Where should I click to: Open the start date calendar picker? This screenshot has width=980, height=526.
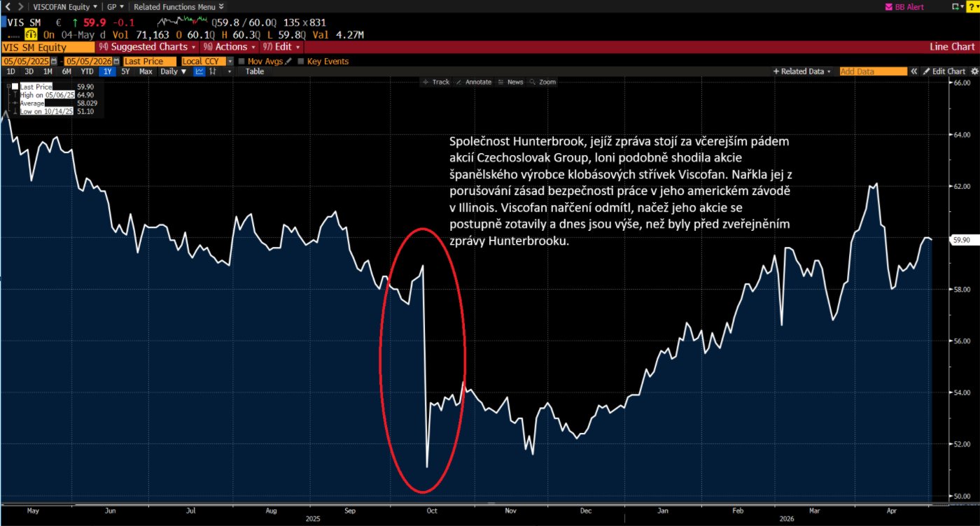tap(52, 61)
